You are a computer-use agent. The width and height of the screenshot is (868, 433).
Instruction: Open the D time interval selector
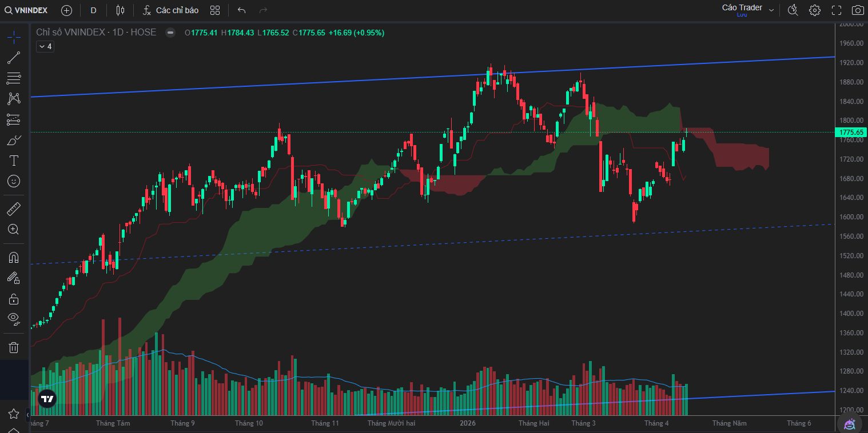click(93, 10)
